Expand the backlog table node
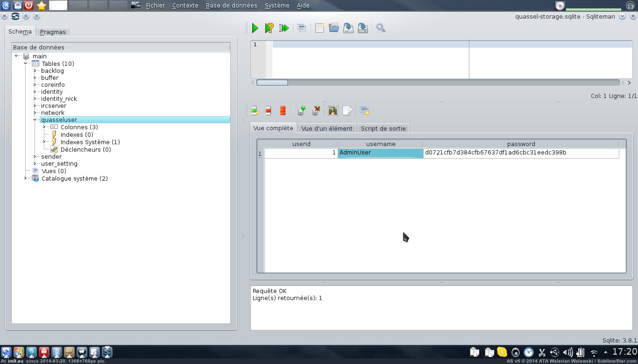 point(35,71)
